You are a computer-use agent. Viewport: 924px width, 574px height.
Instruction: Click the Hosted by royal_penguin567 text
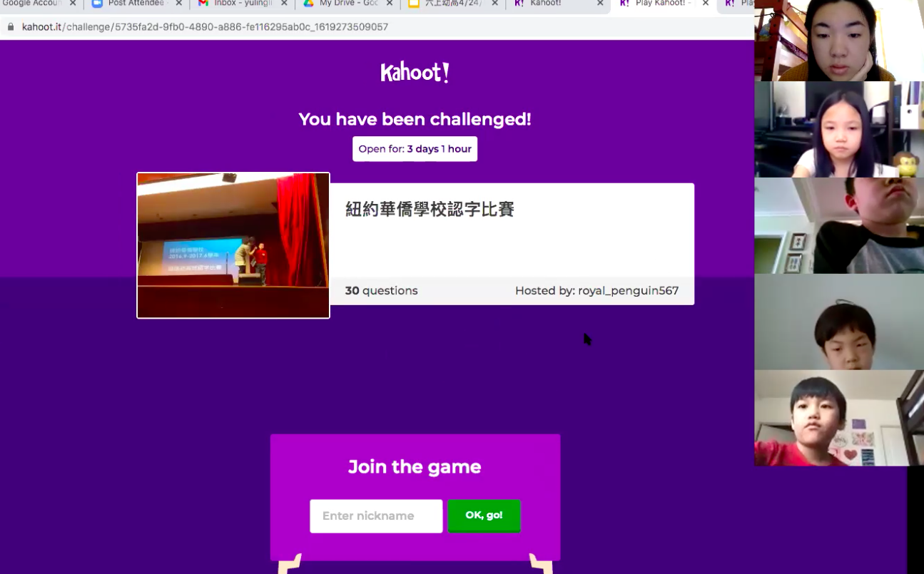pyautogui.click(x=596, y=291)
